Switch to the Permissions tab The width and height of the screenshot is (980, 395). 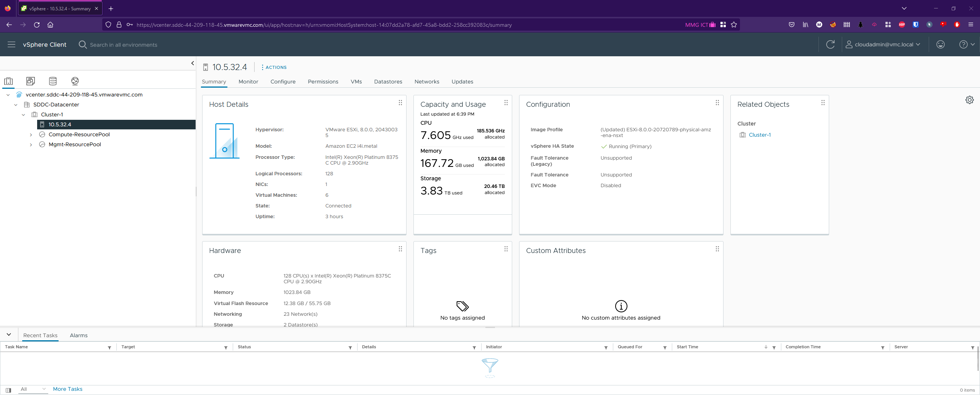323,82
